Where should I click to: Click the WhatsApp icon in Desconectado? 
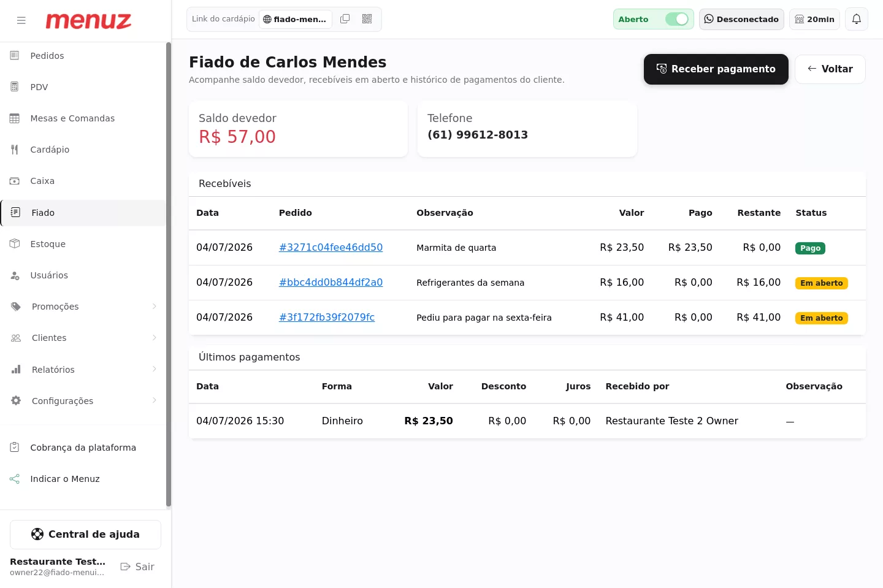(x=709, y=19)
